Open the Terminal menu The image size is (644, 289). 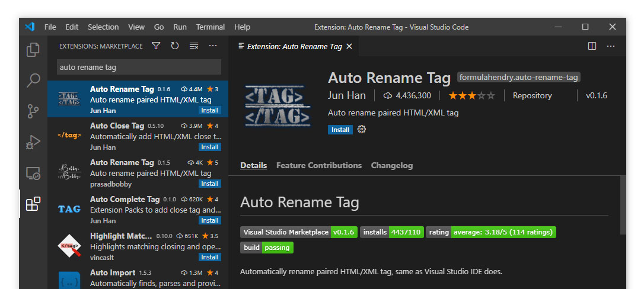click(x=211, y=27)
